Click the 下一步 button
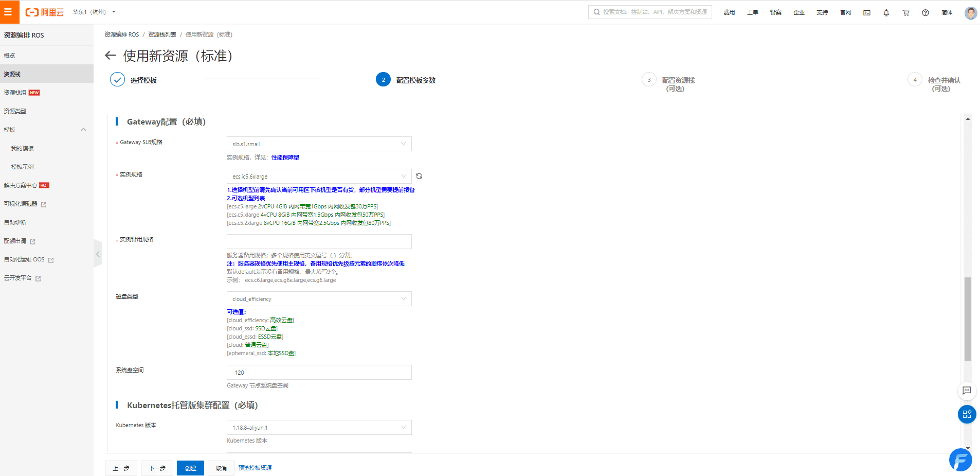 tap(157, 468)
